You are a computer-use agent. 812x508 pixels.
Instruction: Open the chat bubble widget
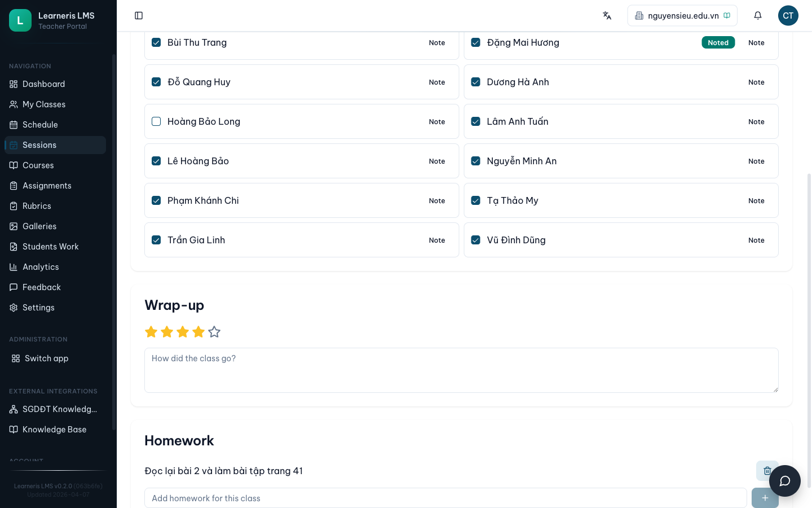pos(785,481)
